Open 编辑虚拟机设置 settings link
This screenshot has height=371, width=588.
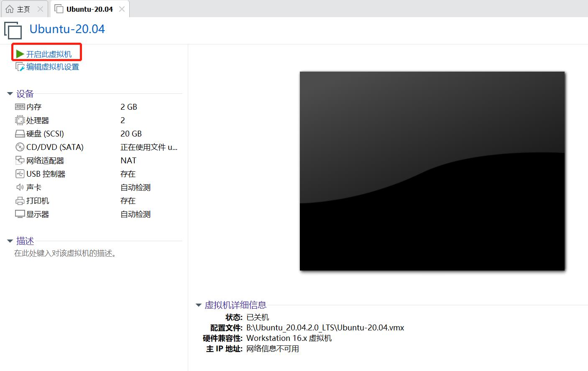(53, 67)
